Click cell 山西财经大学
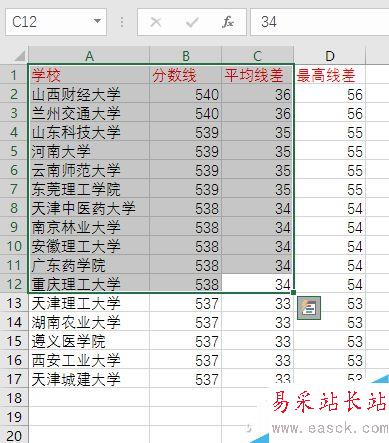The image size is (389, 443). tap(89, 94)
